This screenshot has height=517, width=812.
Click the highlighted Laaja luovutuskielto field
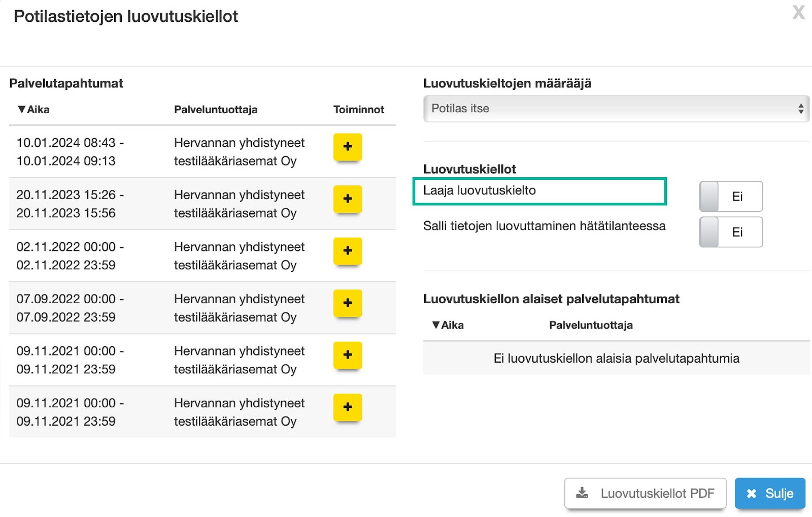pos(539,192)
